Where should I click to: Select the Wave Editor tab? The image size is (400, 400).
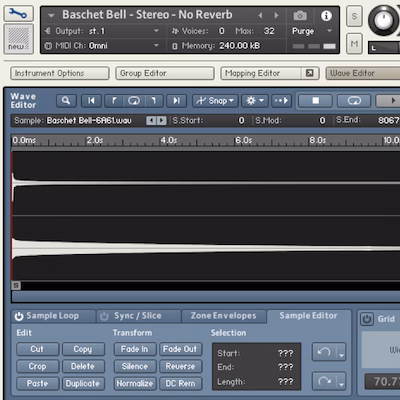363,73
